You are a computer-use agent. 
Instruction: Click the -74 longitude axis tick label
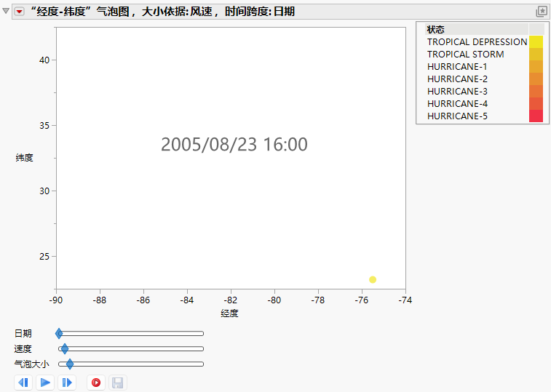(405, 300)
